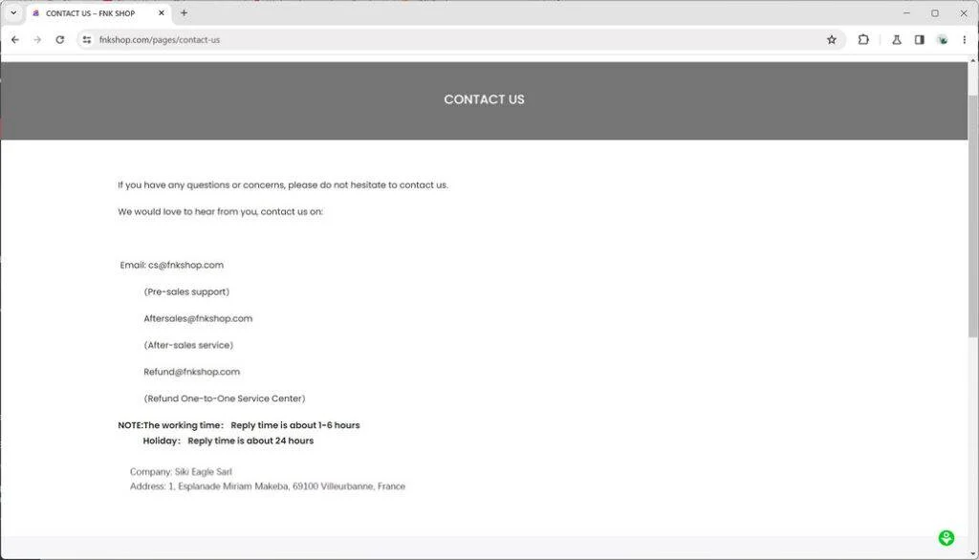Viewport: 979px width, 560px height.
Task: Click "If you have any questions or concerns" sentence
Action: (283, 184)
